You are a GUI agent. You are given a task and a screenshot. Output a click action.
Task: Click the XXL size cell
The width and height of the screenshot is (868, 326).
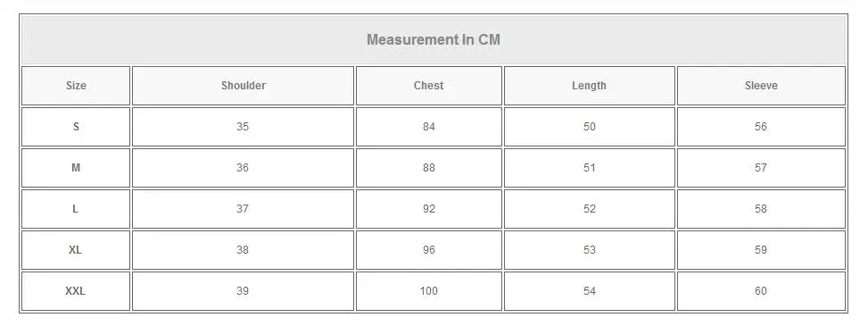pyautogui.click(x=76, y=291)
